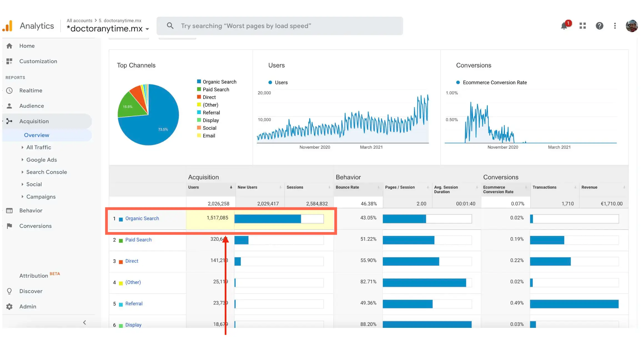This screenshot has width=644, height=337.
Task: Open the notifications bell
Action: pos(564,26)
